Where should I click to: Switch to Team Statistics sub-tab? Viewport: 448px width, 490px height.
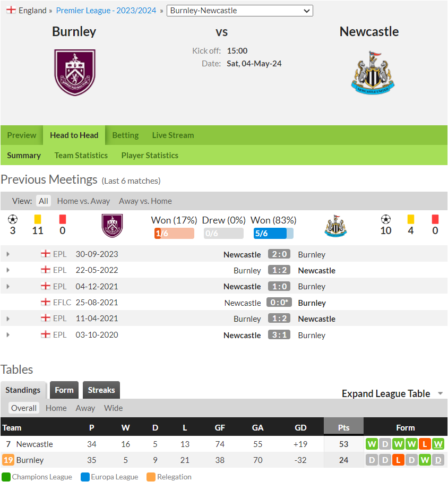click(81, 156)
